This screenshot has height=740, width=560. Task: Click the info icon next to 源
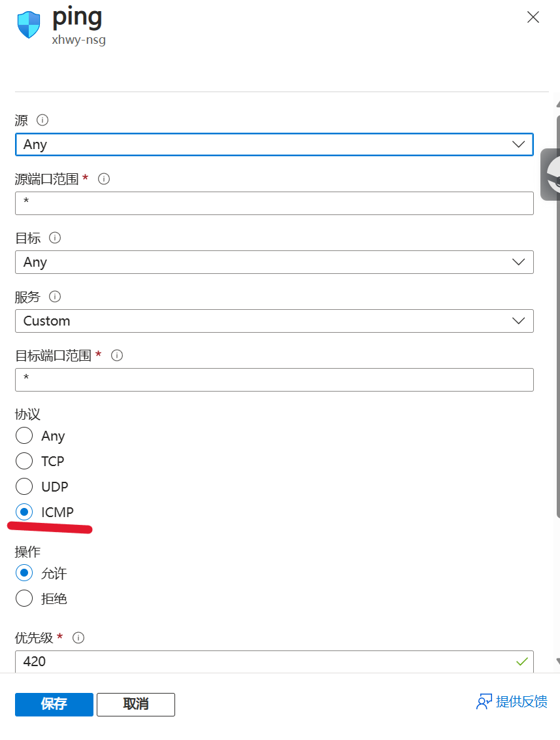click(43, 120)
